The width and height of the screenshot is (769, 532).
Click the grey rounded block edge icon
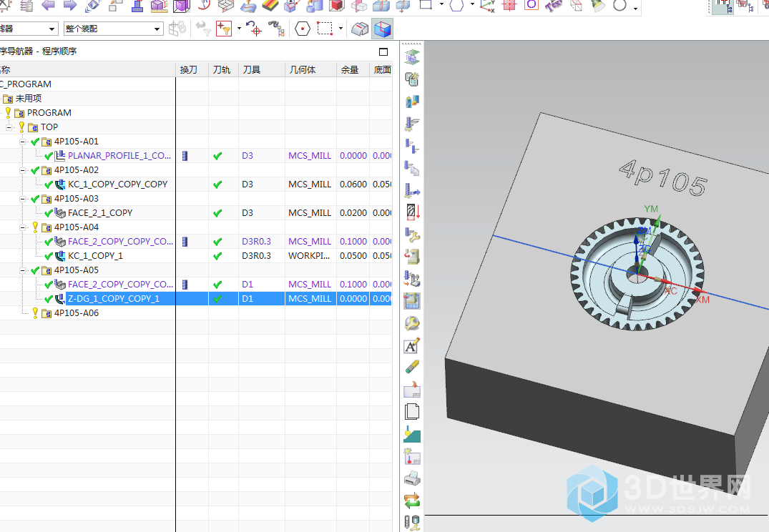(x=360, y=29)
